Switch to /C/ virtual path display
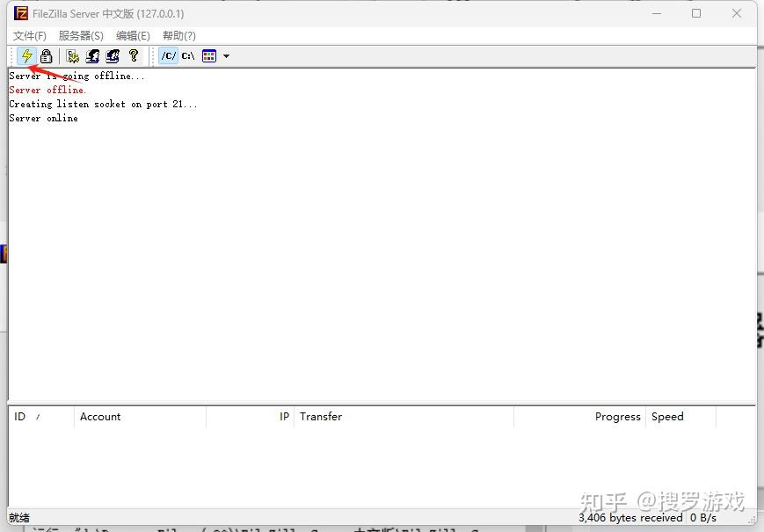The height and width of the screenshot is (532, 764). 169,56
